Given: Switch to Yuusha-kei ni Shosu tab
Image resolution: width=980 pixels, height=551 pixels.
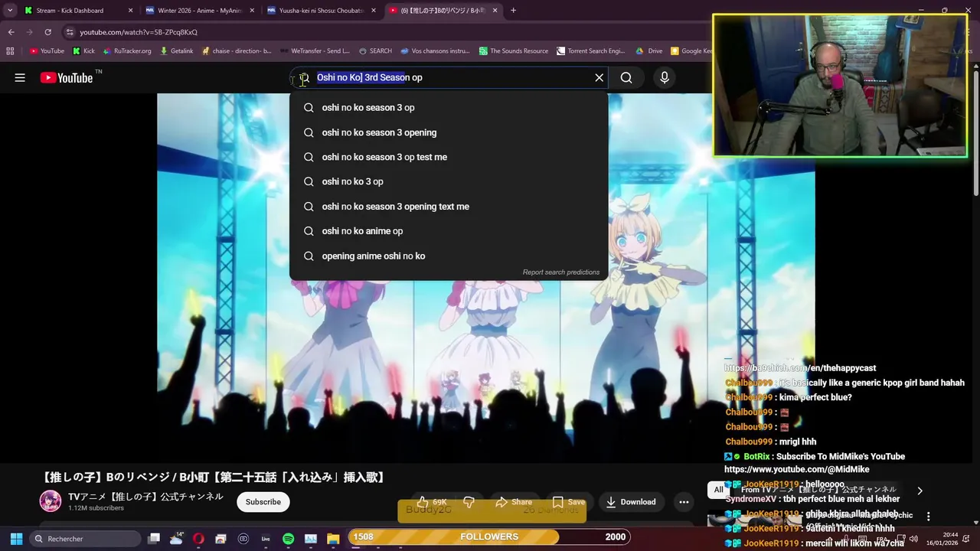Looking at the screenshot, I should (321, 11).
